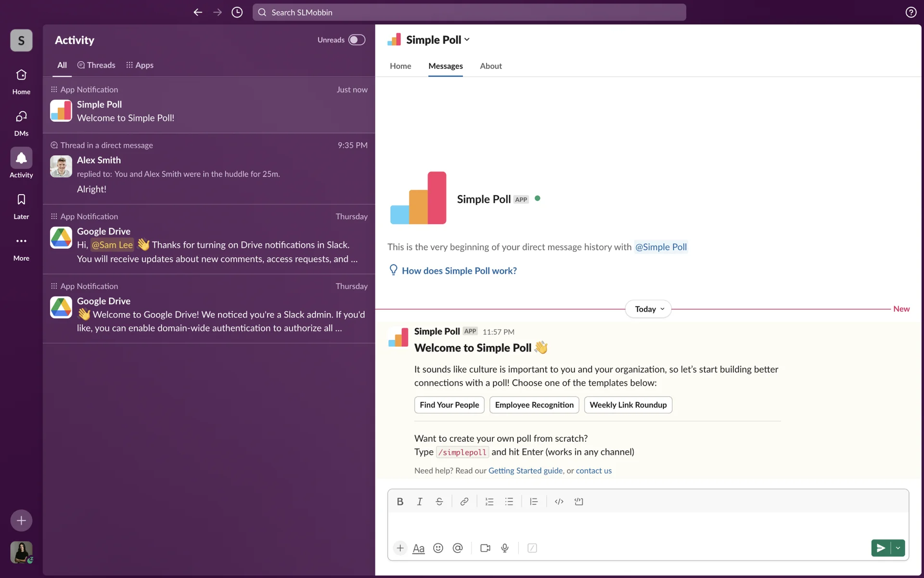Click the Employee Recognition template button
Viewport: 924px width, 578px height.
(534, 405)
